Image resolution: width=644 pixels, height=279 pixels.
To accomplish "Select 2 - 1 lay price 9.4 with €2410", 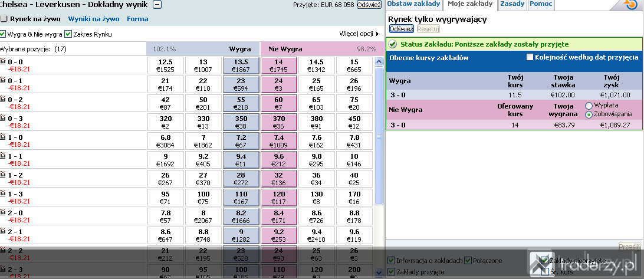I will tap(316, 236).
